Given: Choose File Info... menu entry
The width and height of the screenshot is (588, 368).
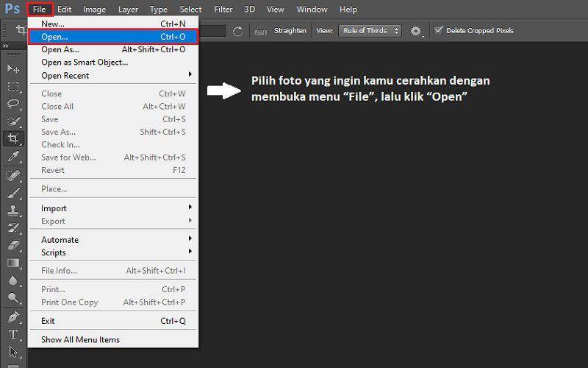Looking at the screenshot, I should point(112,270).
